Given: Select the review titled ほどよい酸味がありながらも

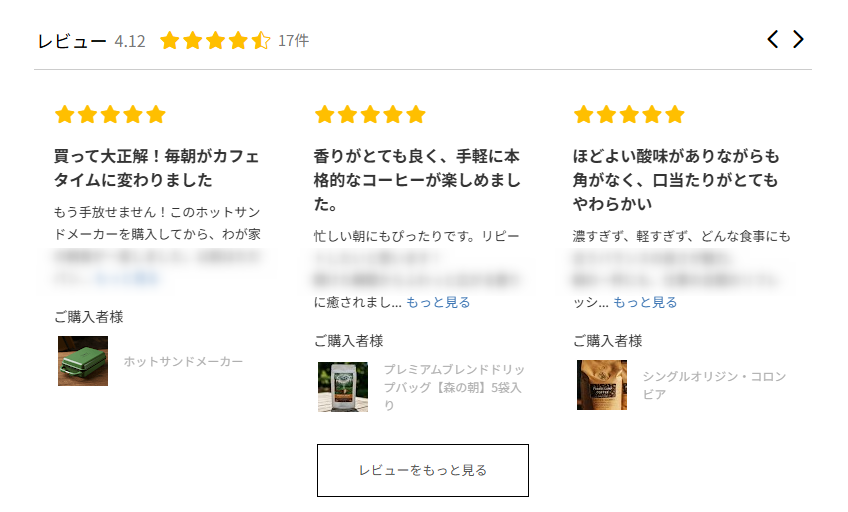Looking at the screenshot, I should (675, 180).
